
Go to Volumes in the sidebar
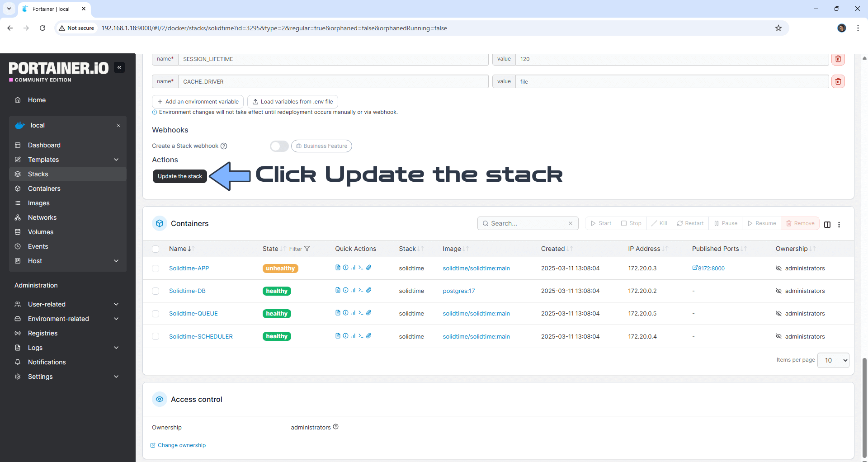click(x=41, y=232)
